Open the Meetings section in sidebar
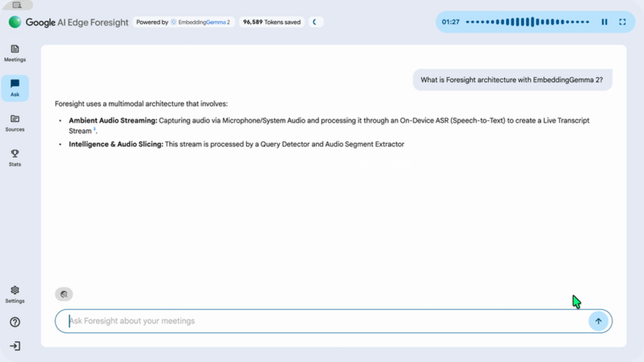Viewport: 644px width, 362px height. [x=15, y=53]
